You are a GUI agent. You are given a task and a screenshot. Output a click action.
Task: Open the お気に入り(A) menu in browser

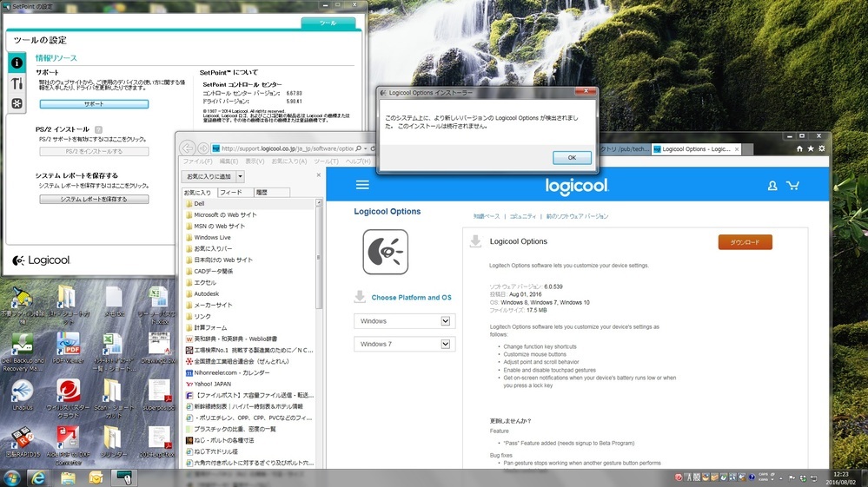(x=289, y=161)
